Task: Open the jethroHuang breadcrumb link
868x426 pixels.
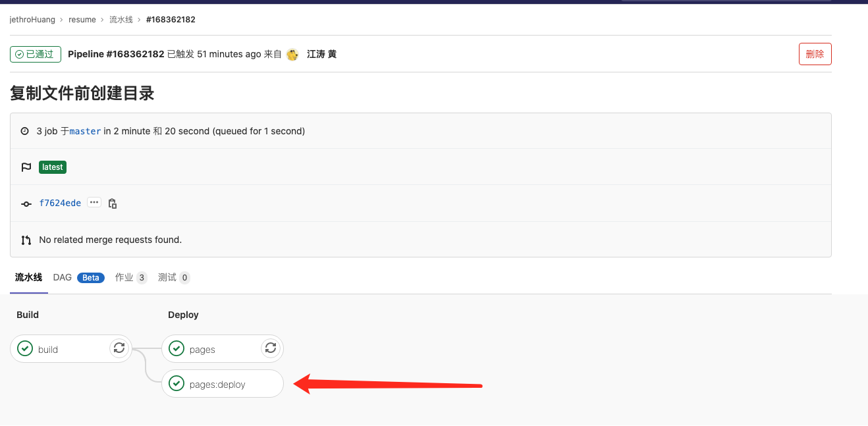Action: pyautogui.click(x=32, y=20)
